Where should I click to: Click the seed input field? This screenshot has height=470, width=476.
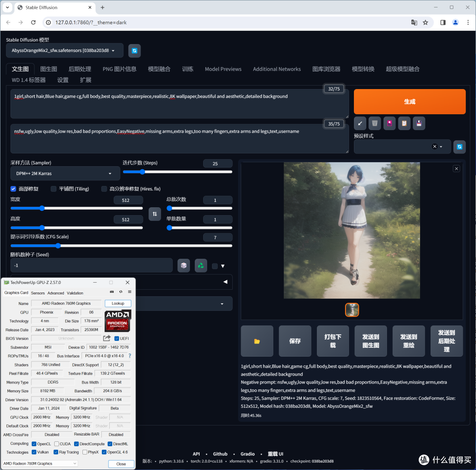pyautogui.click(x=91, y=265)
